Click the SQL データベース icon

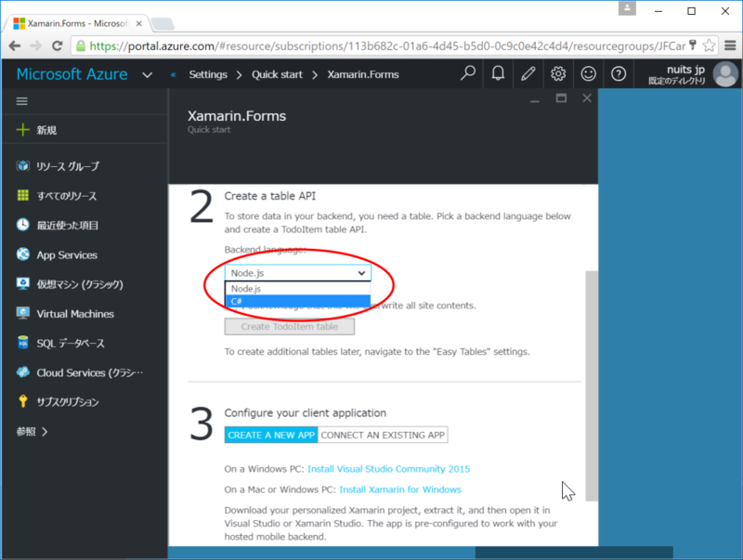click(x=22, y=343)
